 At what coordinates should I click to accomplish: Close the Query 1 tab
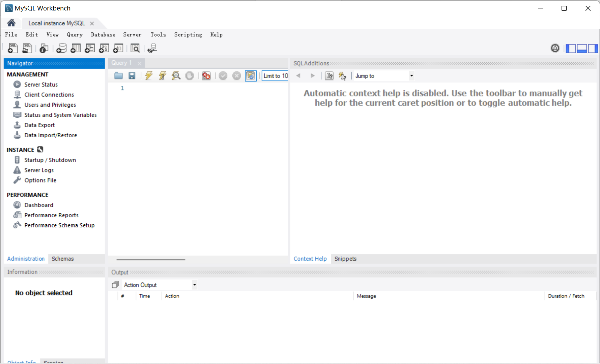[139, 63]
